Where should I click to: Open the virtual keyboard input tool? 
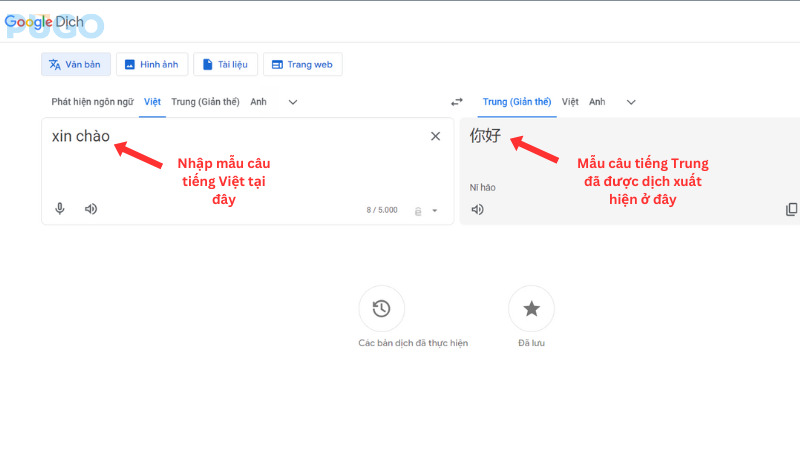[418, 210]
